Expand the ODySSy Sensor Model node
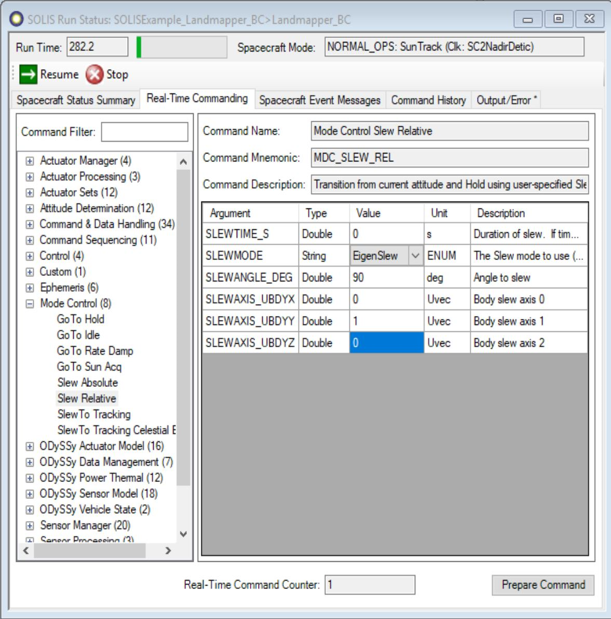 click(x=30, y=494)
